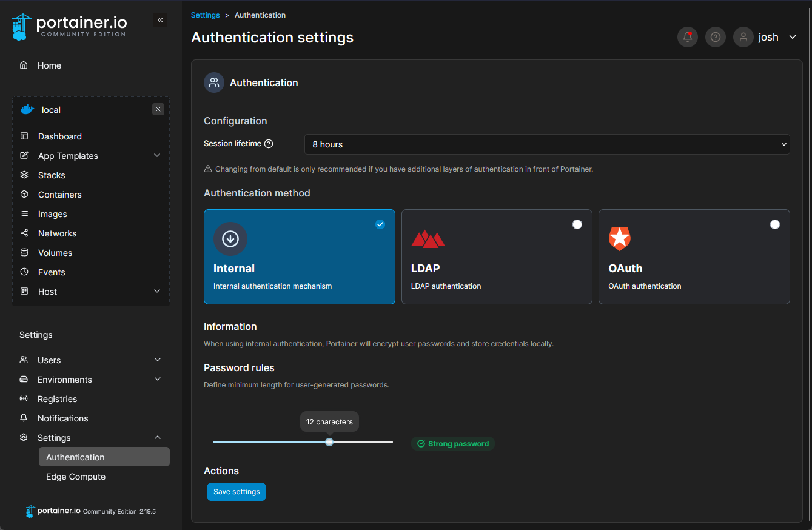The image size is (812, 530).
Task: Click the Images list icon
Action: (24, 214)
